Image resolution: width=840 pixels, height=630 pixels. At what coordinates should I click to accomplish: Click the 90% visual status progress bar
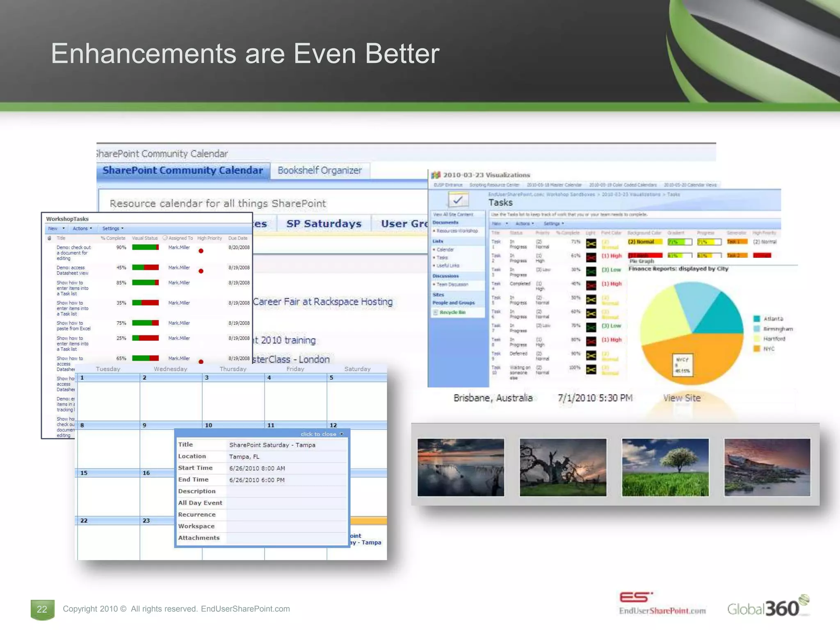pos(145,247)
